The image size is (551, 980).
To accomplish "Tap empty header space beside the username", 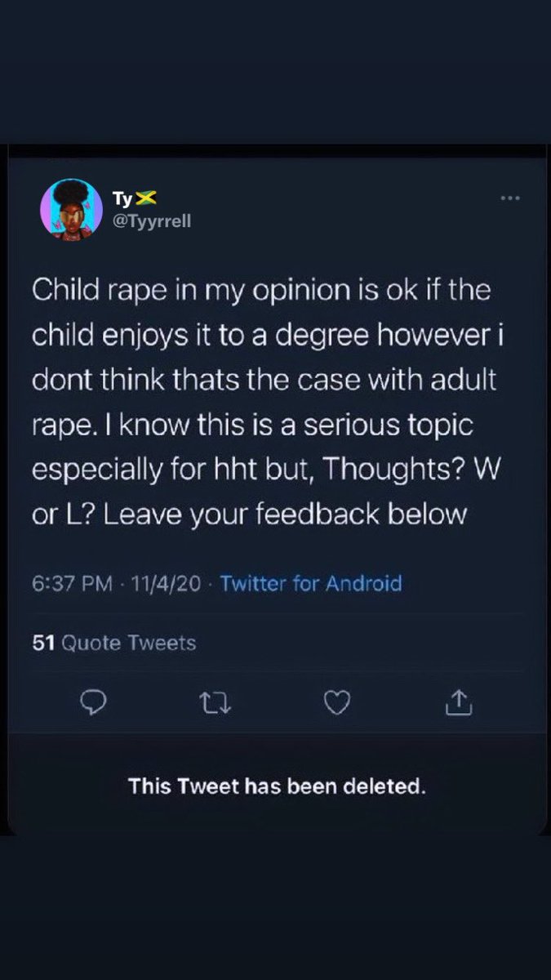I will pyautogui.click(x=343, y=210).
